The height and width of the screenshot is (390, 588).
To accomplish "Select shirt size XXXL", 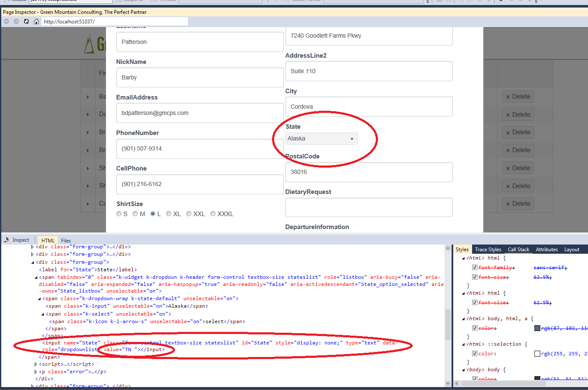I will [x=213, y=214].
